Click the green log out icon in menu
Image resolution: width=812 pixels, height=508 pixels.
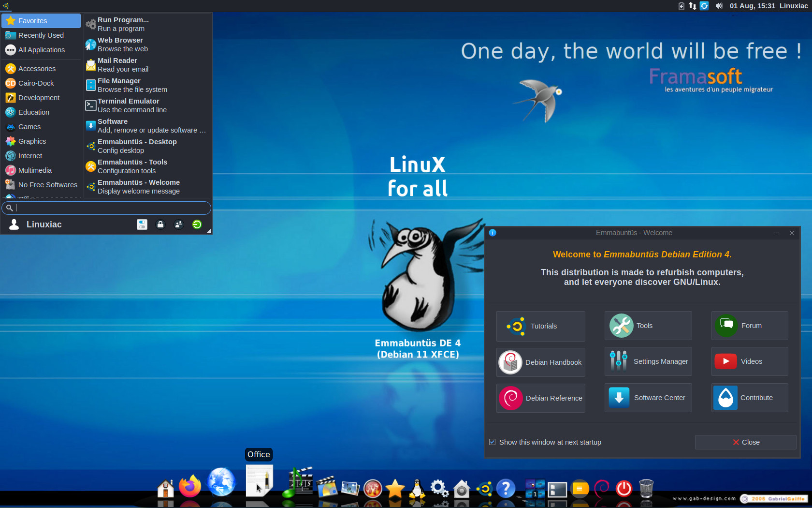[x=197, y=224]
